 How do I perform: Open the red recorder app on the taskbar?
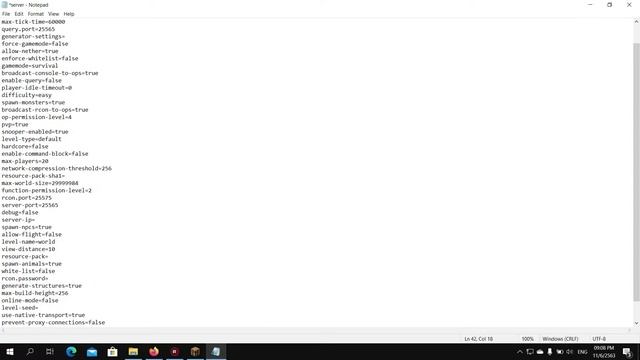point(174,351)
